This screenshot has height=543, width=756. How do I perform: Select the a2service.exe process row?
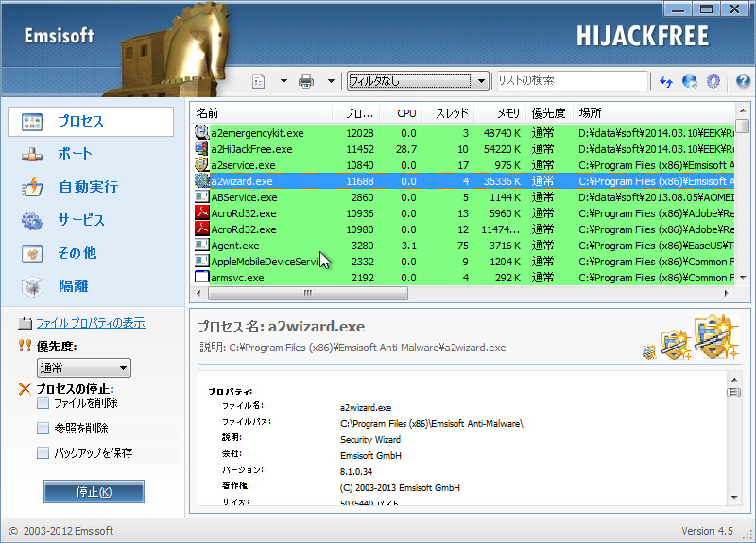click(464, 165)
